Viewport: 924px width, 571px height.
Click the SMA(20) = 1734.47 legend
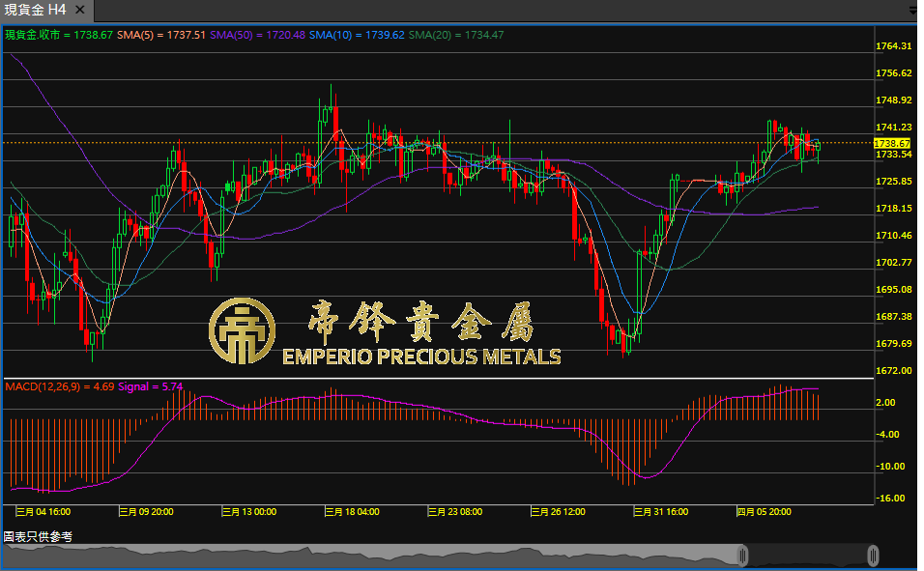(x=455, y=35)
